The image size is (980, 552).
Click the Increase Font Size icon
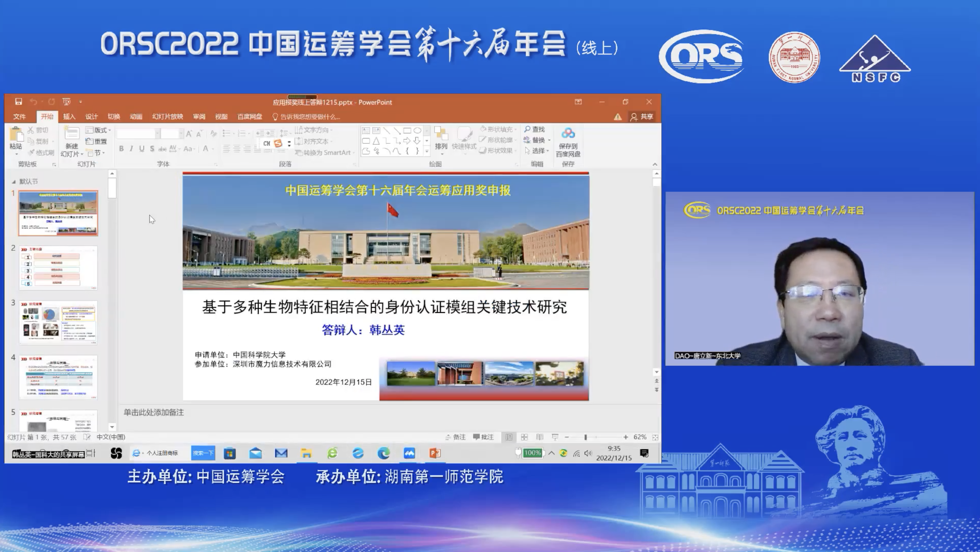(189, 134)
